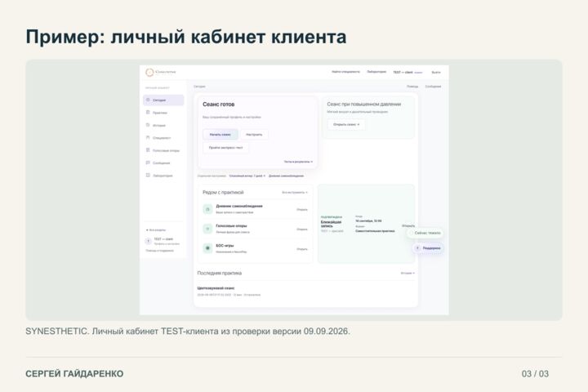Open the Практики sidebar section
588x392 pixels.
[x=163, y=113]
